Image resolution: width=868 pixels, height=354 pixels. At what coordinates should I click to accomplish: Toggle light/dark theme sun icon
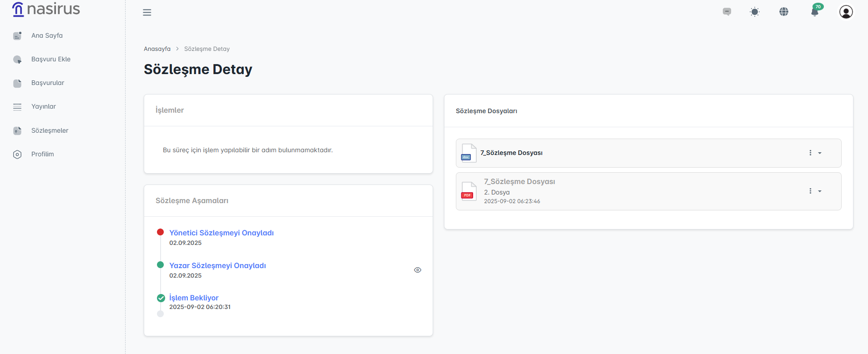[755, 12]
